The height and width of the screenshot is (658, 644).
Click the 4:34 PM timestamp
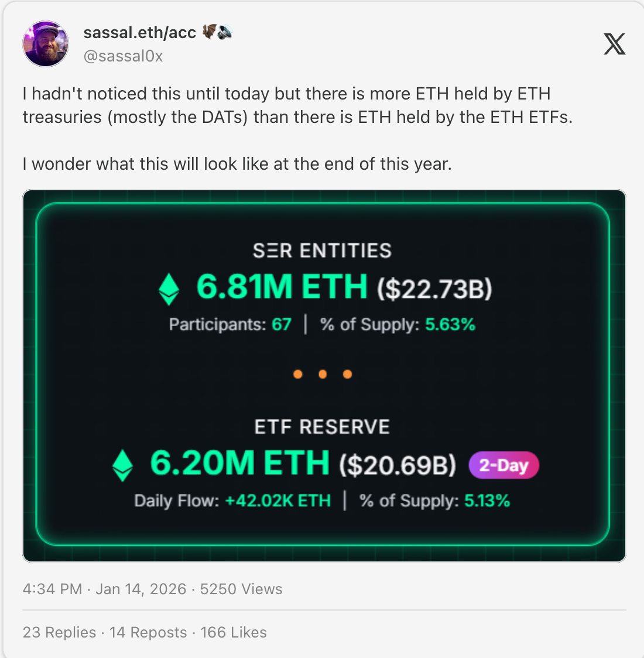(52, 589)
